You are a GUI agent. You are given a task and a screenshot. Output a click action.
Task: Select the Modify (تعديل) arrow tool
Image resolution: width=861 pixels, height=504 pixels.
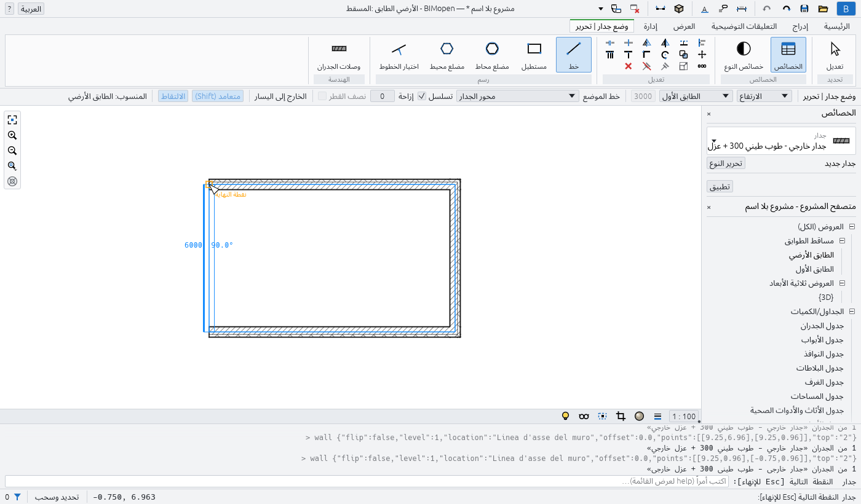click(x=835, y=55)
